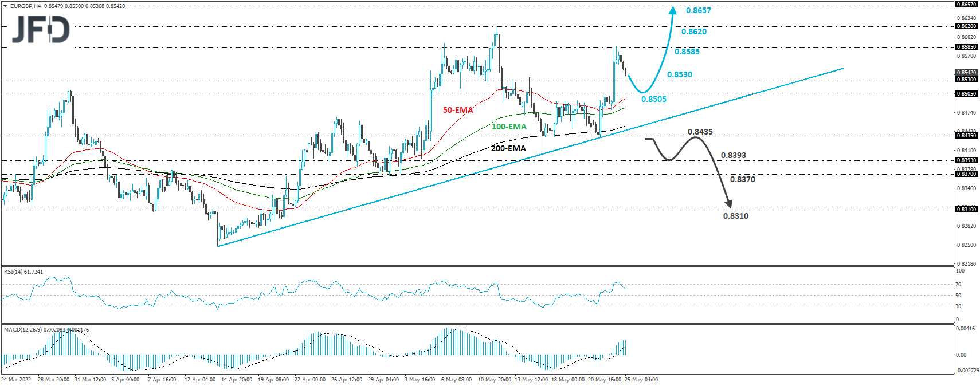Viewport: 980px width, 386px height.
Task: Click the 0.85700 price scale value
Action: pos(966,56)
